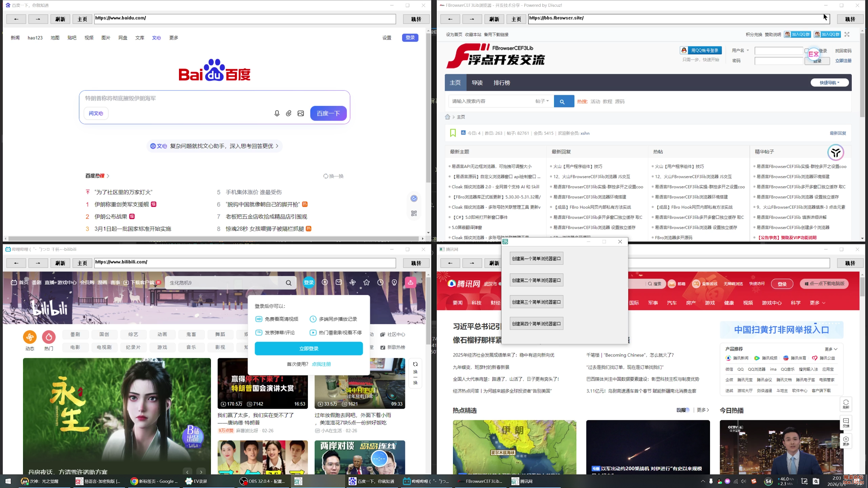Select 番剧 in bilibili top navigation

[37, 282]
